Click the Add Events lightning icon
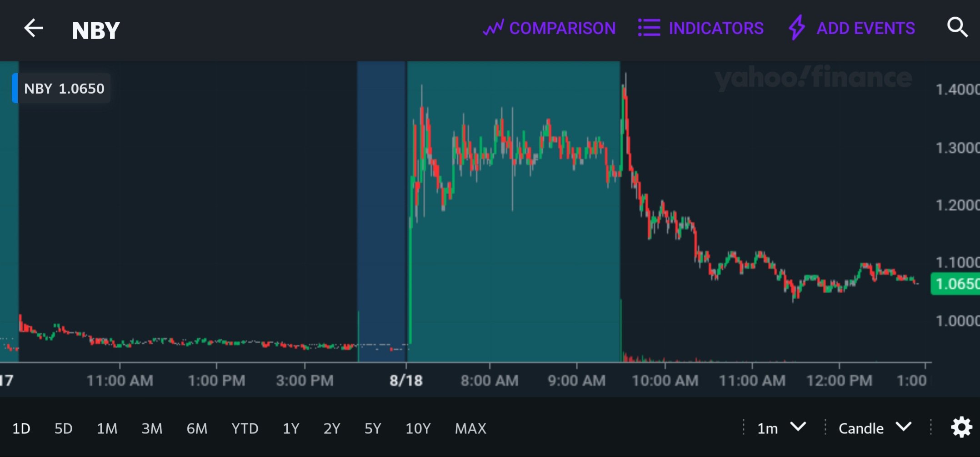The width and height of the screenshot is (980, 457). coord(797,28)
